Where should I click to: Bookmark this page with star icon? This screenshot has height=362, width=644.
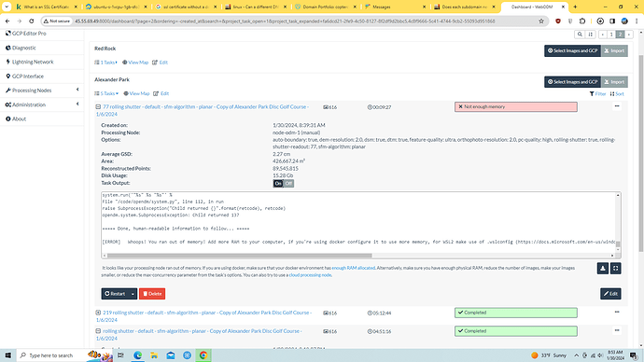(x=541, y=21)
